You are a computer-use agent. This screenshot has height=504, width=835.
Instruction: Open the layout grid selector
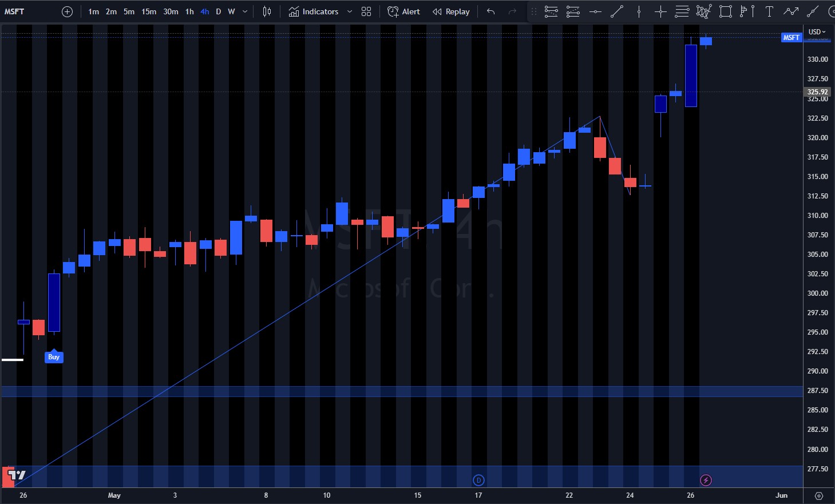point(366,11)
